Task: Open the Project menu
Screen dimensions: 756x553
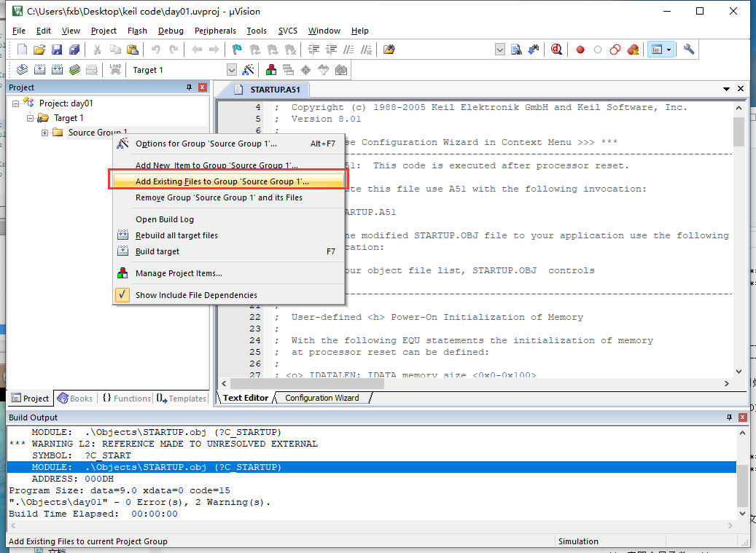Action: tap(104, 31)
